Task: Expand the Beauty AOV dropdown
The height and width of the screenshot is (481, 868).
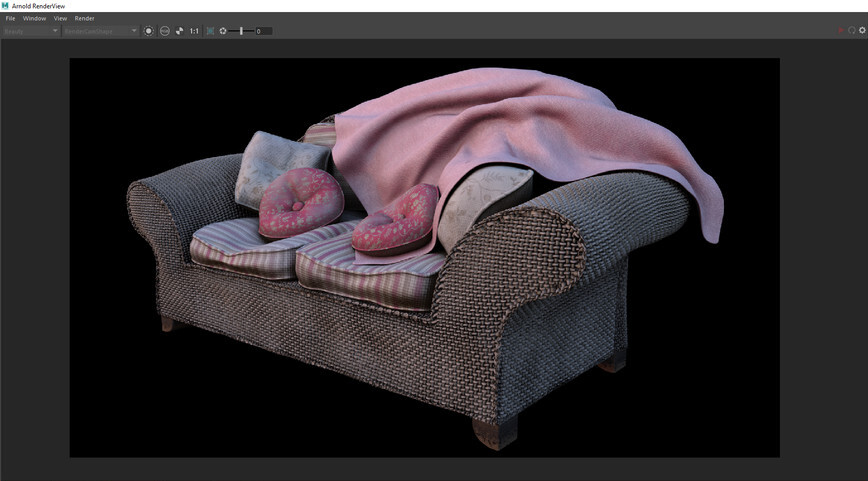Action: pos(30,31)
